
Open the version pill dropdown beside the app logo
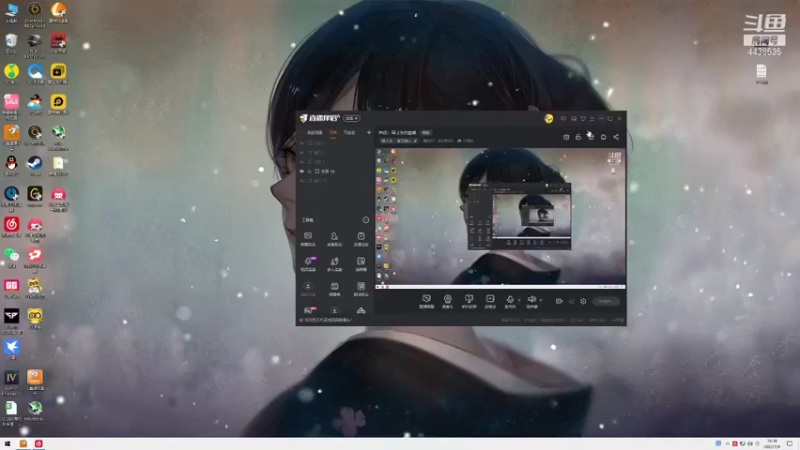coord(352,118)
